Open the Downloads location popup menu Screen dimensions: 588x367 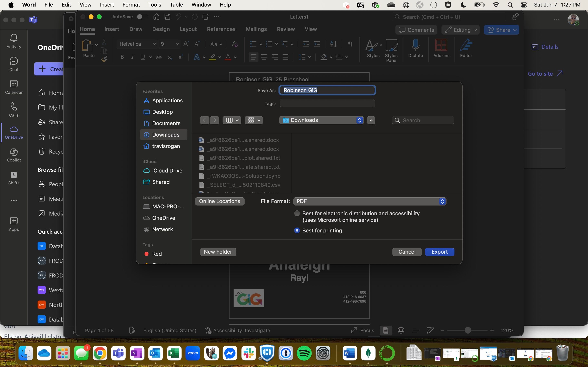321,120
